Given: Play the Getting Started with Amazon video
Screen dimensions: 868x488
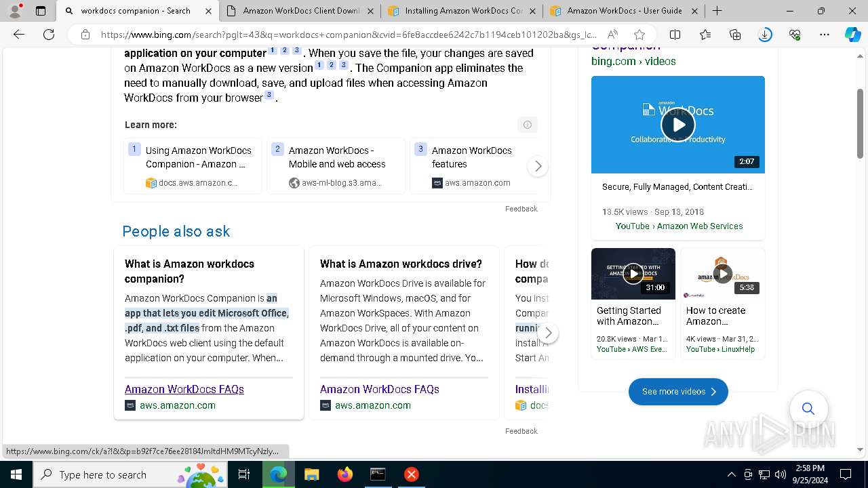Looking at the screenshot, I should click(x=633, y=274).
